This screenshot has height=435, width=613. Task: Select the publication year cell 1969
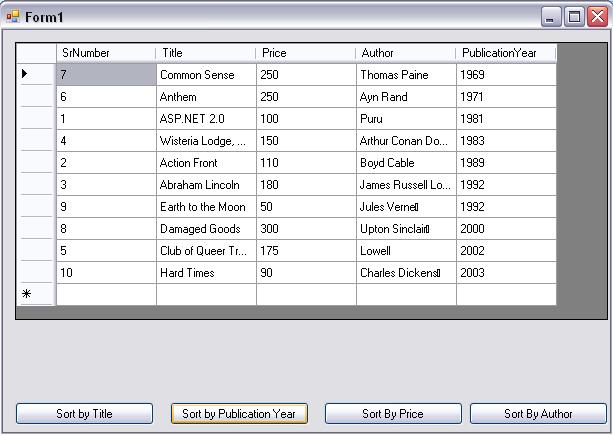507,75
